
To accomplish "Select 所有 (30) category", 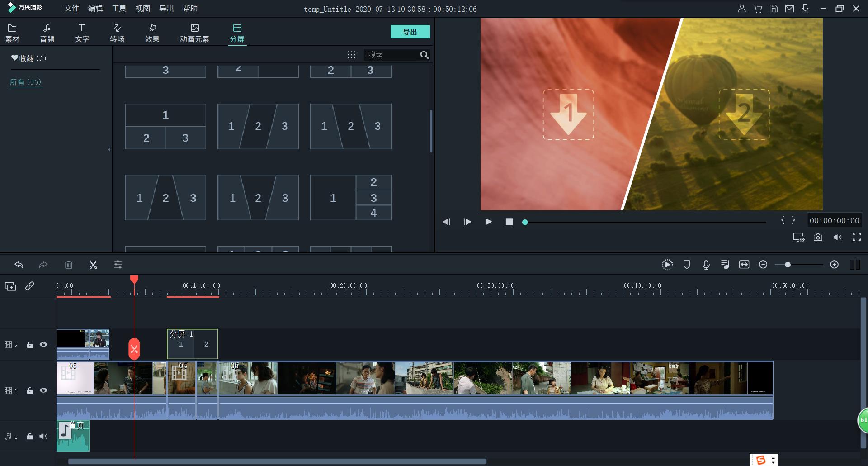I will tap(26, 82).
